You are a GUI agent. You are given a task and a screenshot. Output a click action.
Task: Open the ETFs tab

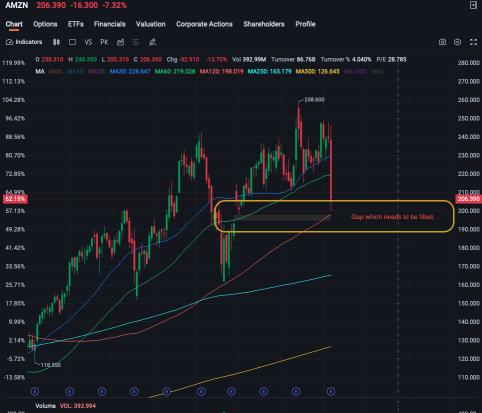pos(76,24)
